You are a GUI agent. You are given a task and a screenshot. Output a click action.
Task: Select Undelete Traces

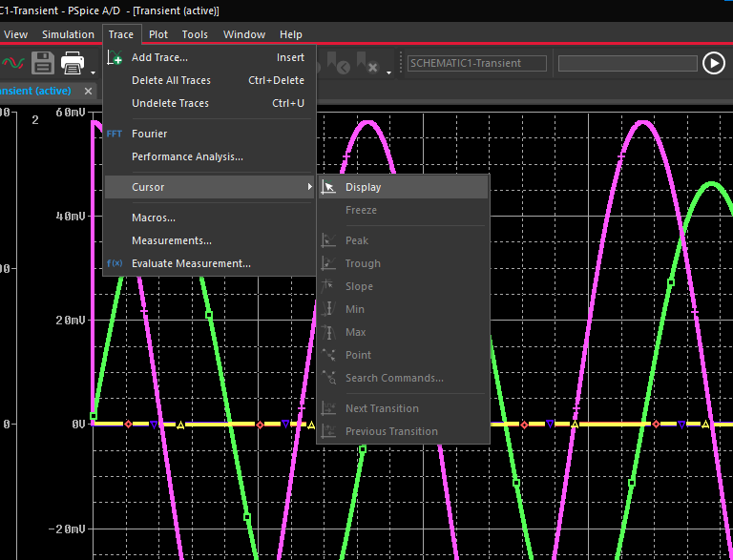pyautogui.click(x=209, y=103)
